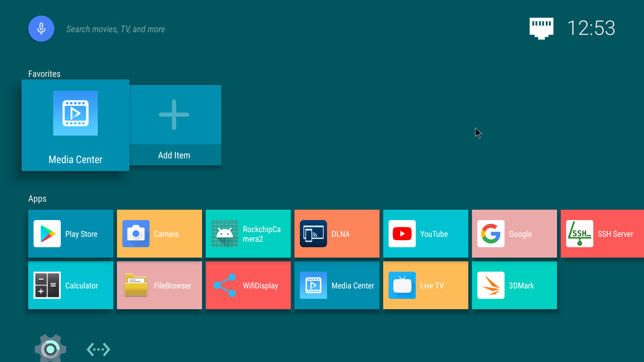Select the Favorites section header

point(44,74)
